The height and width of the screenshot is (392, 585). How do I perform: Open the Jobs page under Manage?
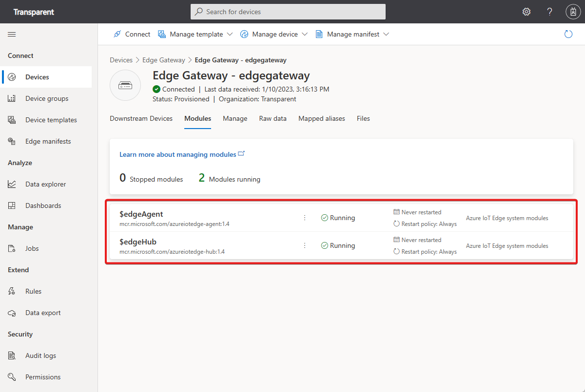tap(32, 248)
